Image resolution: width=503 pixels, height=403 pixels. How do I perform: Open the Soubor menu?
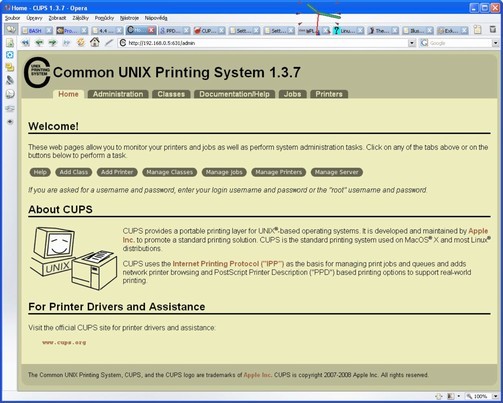pyautogui.click(x=12, y=18)
